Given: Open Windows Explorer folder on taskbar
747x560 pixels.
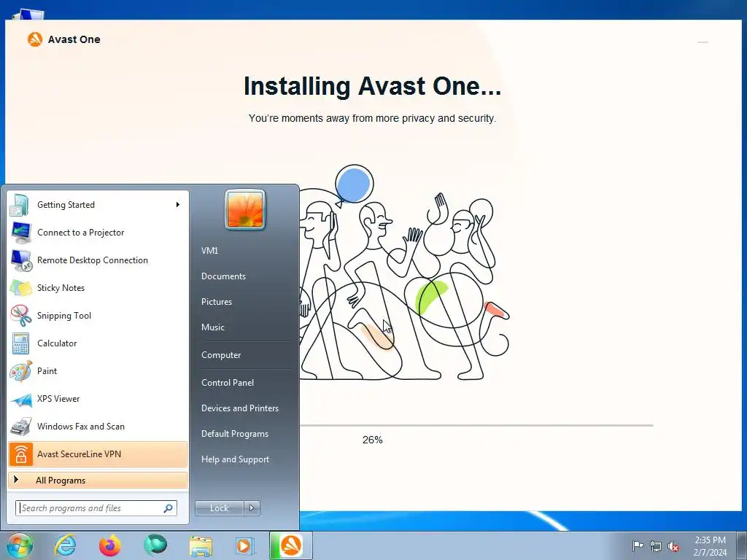Looking at the screenshot, I should pyautogui.click(x=201, y=546).
